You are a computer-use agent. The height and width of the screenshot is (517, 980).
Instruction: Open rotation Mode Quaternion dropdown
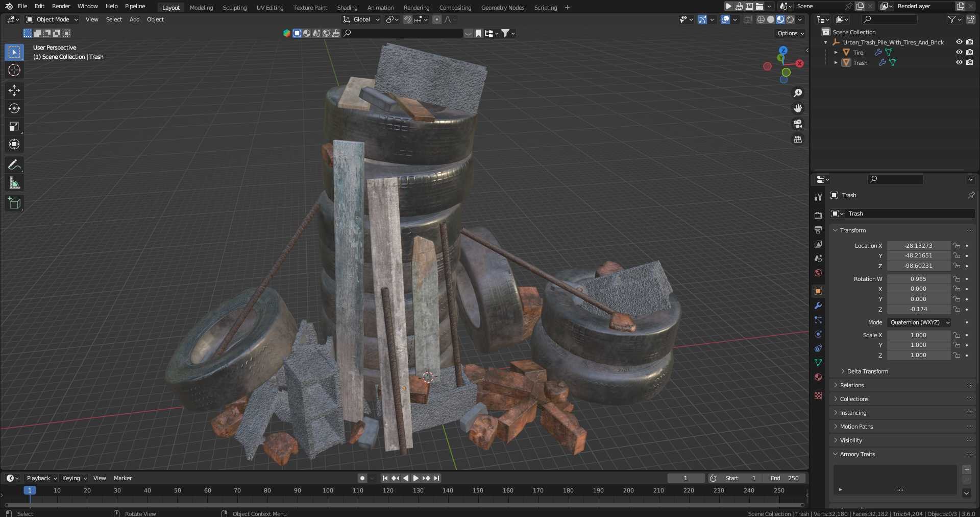point(919,322)
